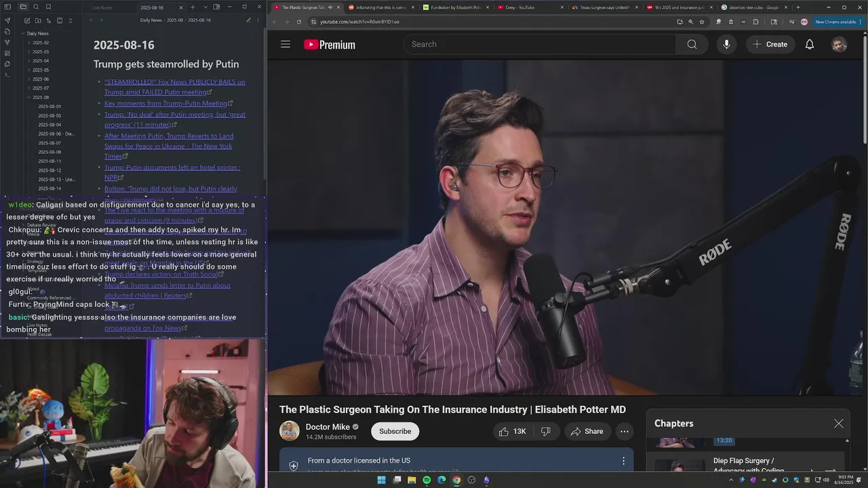
Task: Open Obsidian search tab icon
Action: 36,7
